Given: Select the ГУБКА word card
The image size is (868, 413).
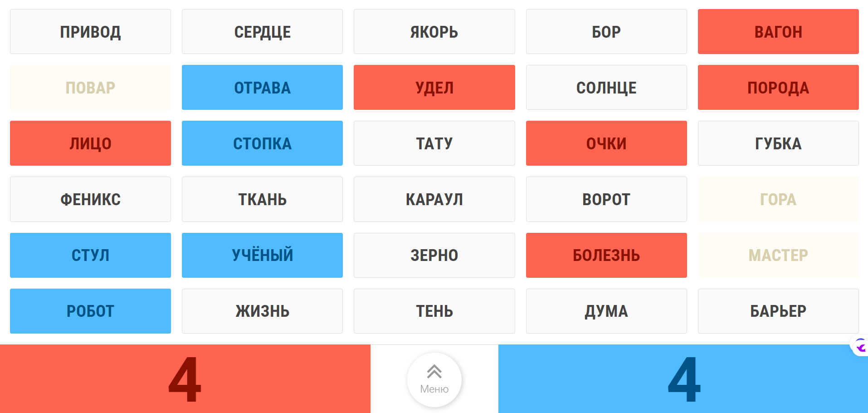Looking at the screenshot, I should click(x=778, y=143).
